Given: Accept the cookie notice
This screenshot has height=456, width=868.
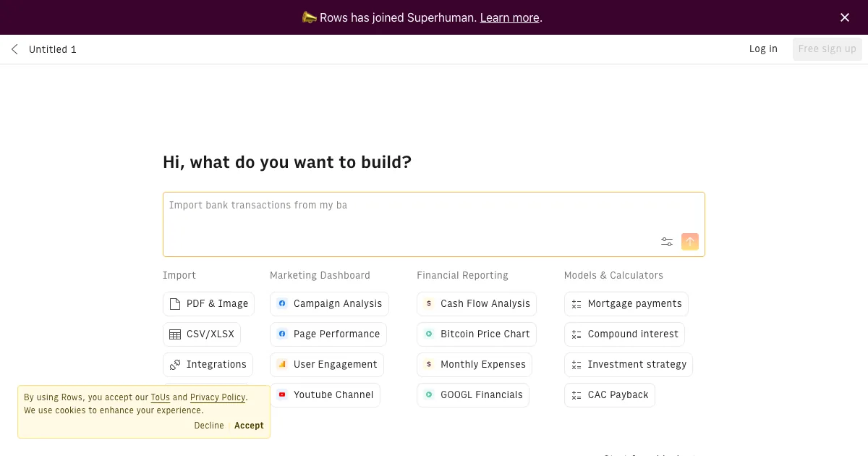Looking at the screenshot, I should coord(249,426).
